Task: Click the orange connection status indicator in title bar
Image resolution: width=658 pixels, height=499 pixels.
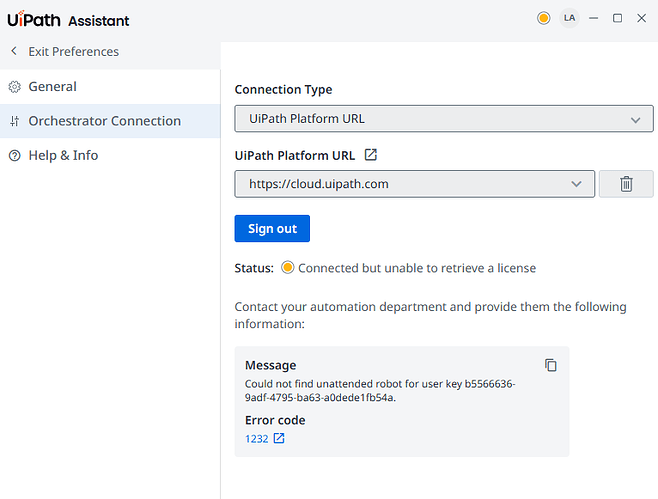Action: click(543, 18)
